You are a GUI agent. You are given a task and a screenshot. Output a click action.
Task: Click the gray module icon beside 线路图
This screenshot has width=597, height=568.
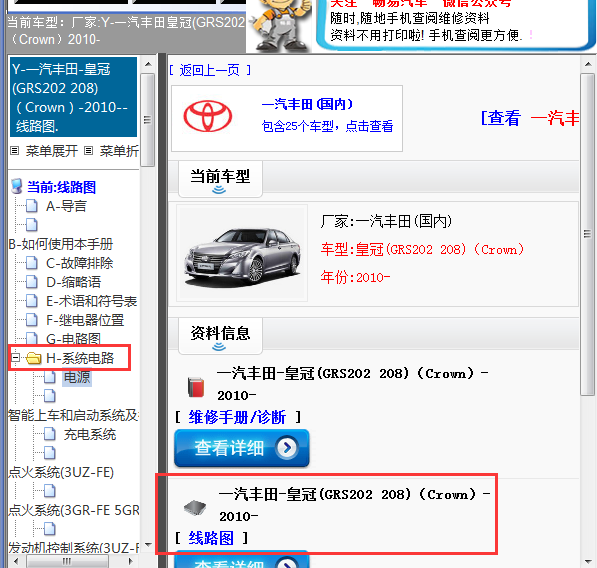click(195, 507)
